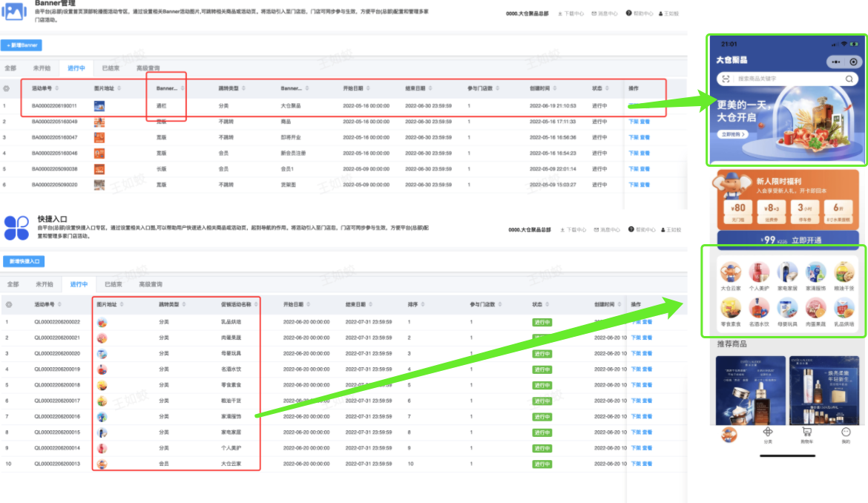868x503 pixels.
Task: Open 快捷入口 table column settings gear icon
Action: click(x=8, y=305)
